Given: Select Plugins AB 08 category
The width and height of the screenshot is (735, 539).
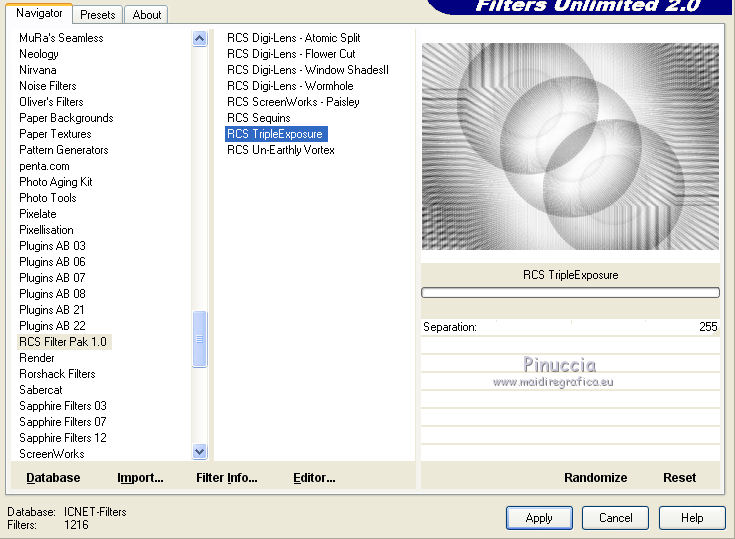Looking at the screenshot, I should pyautogui.click(x=52, y=294).
